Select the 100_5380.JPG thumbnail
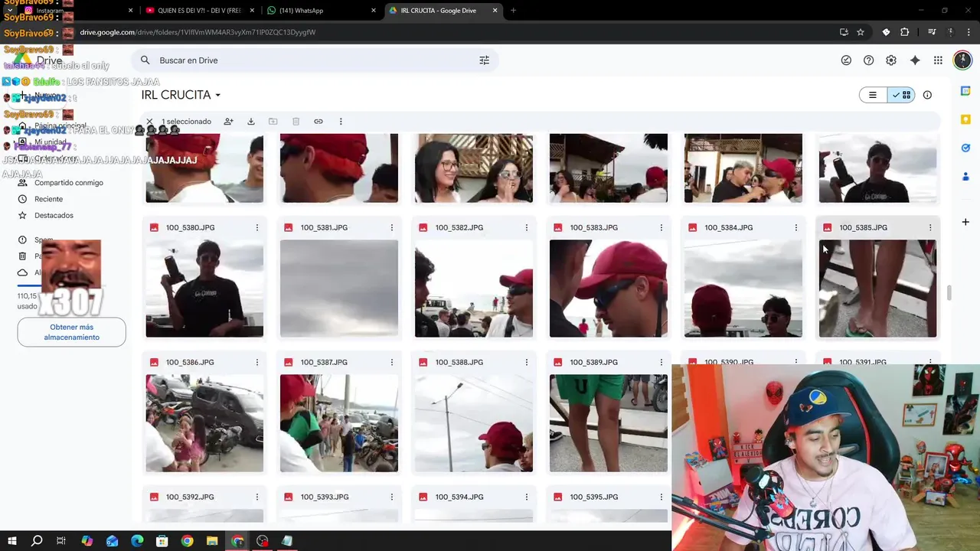This screenshot has width=980, height=551. click(204, 289)
